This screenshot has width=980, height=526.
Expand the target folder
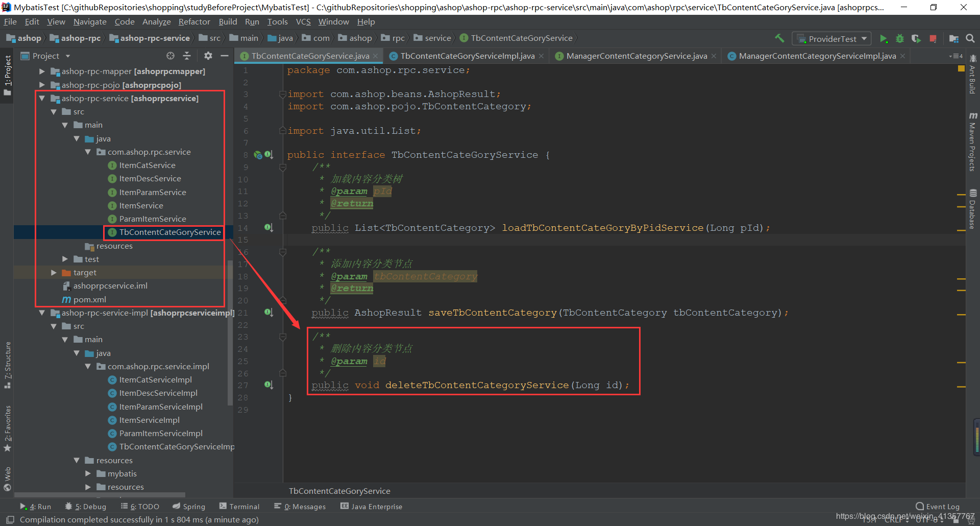coord(54,273)
